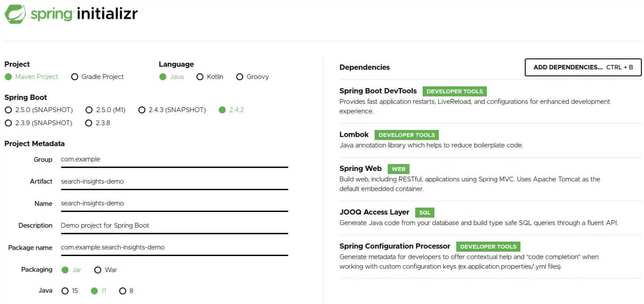The height and width of the screenshot is (304, 644).
Task: Pick Java version 15
Action: [65, 291]
